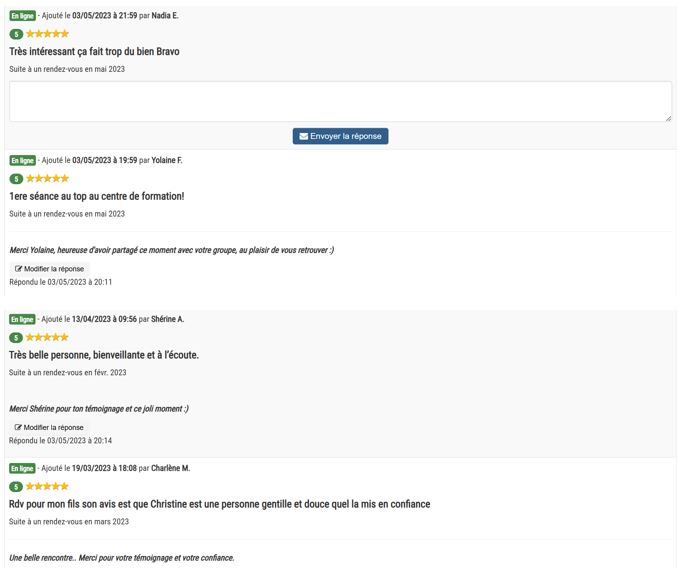Click the green 5 score badge for Nadia E.
The height and width of the screenshot is (576, 677).
16,34
